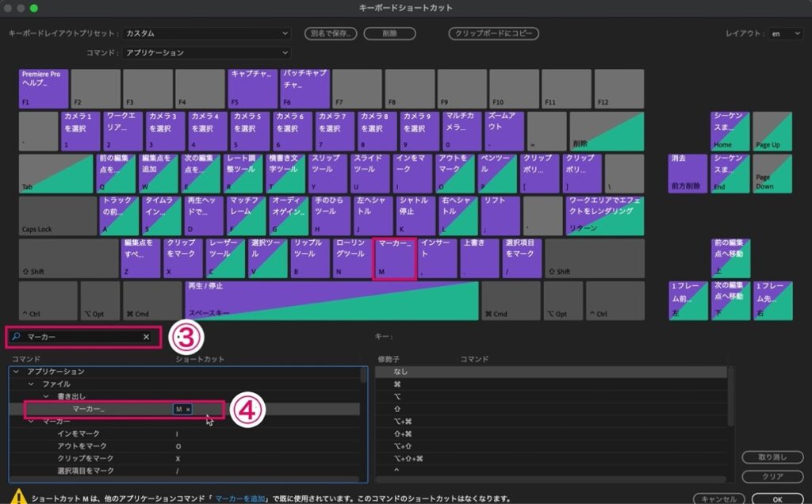Collapse the ファイル tree node

(31, 384)
